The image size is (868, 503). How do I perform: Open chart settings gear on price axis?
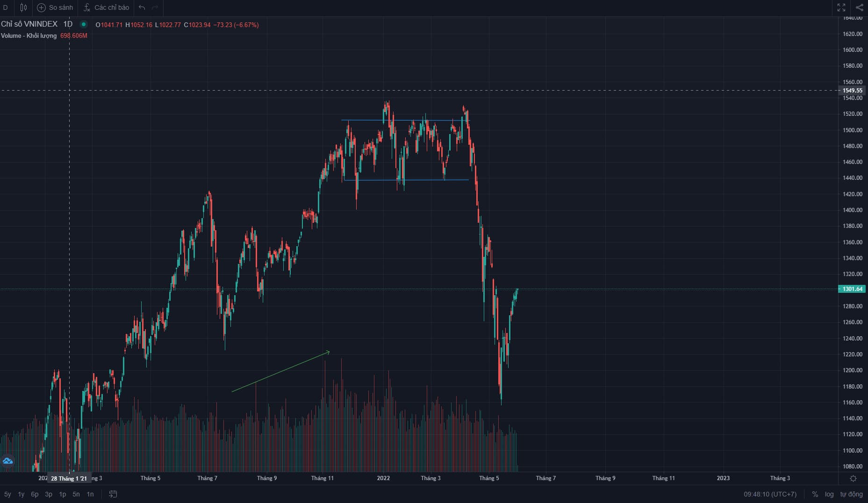853,478
